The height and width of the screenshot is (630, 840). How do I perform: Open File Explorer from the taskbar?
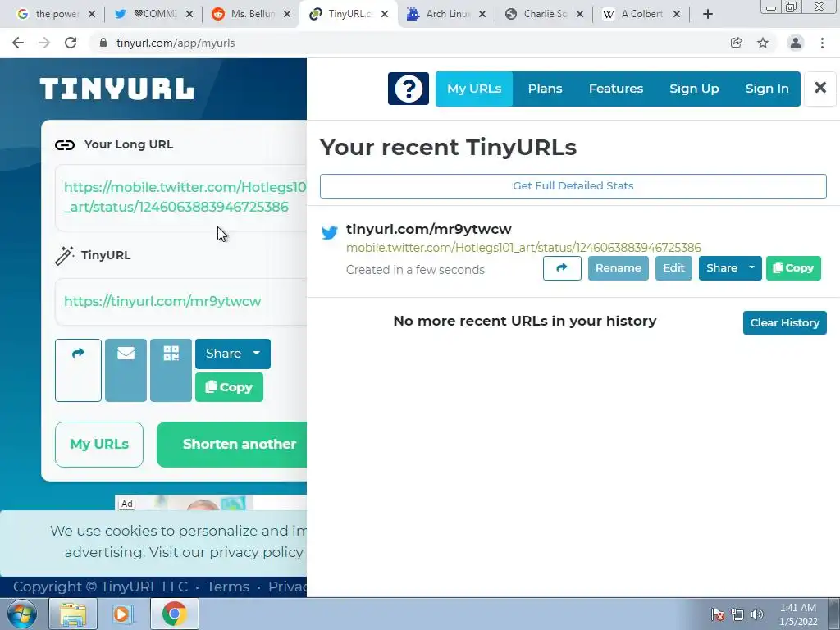(x=73, y=614)
